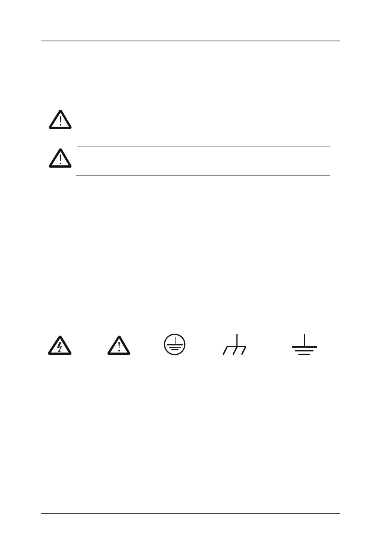Click the blank area inside the first notice box
Viewport: 392px width, 554px height.
point(203,123)
